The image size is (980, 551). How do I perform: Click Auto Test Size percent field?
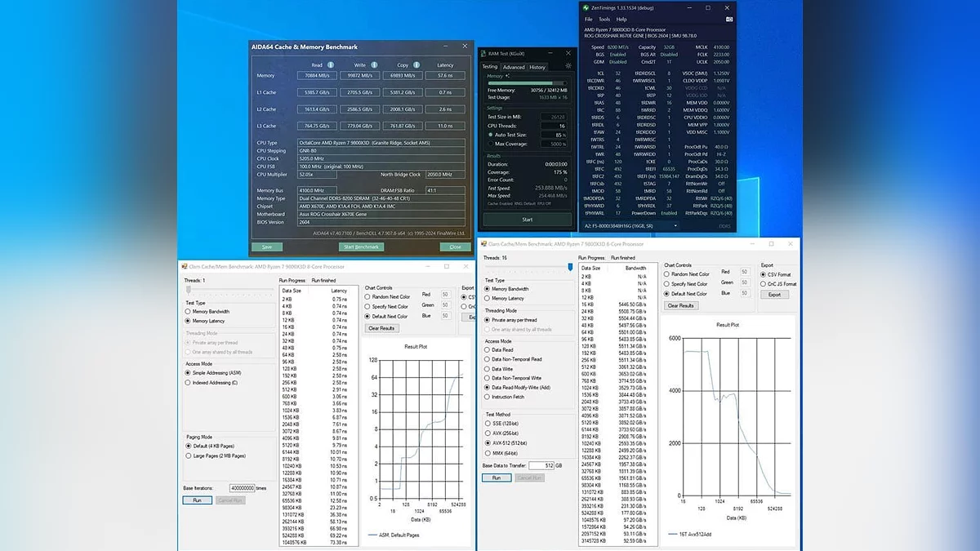(x=555, y=135)
